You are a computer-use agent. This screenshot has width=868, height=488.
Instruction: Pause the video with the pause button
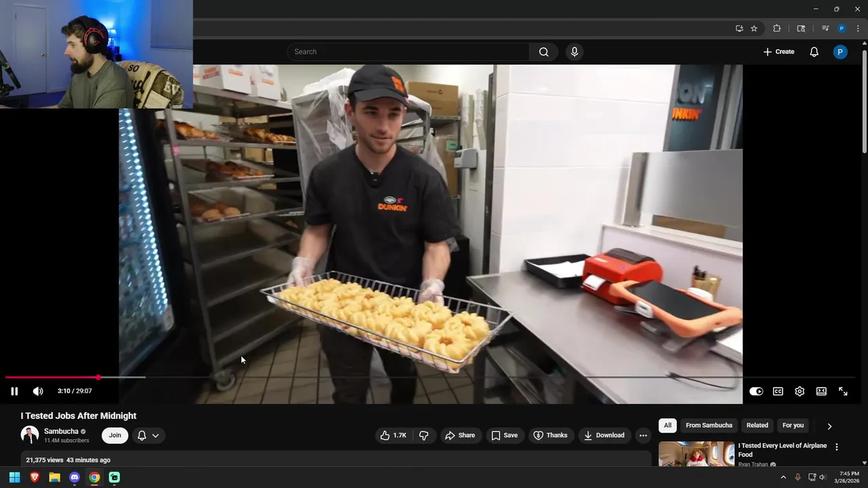[x=14, y=391]
